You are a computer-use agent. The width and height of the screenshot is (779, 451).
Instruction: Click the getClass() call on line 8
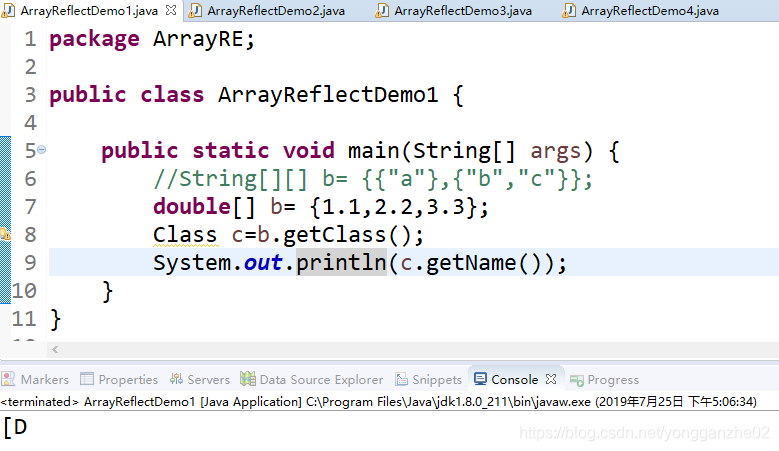(353, 235)
